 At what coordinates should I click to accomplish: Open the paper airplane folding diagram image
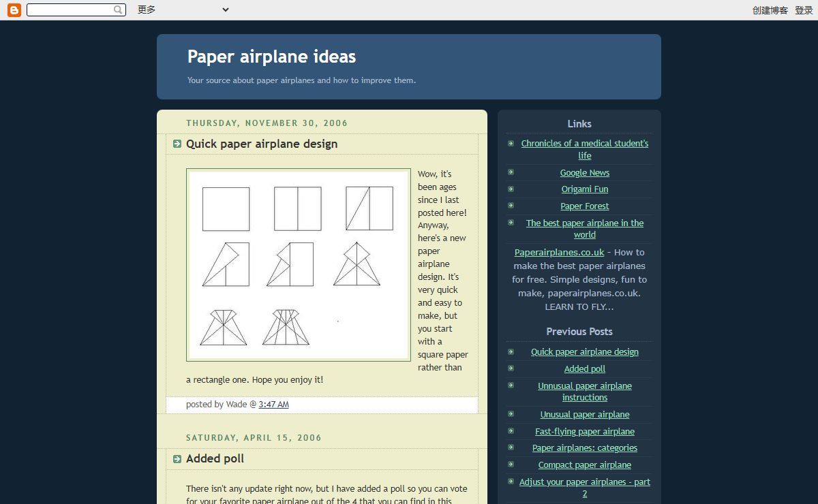(x=299, y=265)
